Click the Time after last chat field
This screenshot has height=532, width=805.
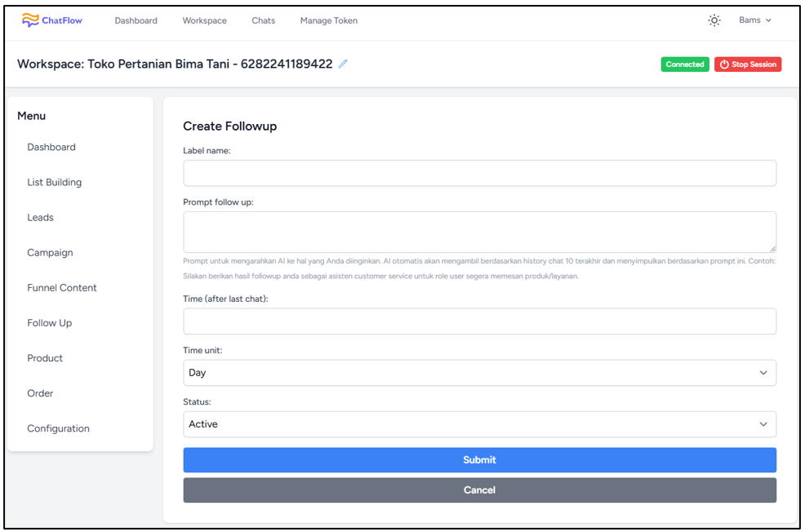(x=479, y=321)
